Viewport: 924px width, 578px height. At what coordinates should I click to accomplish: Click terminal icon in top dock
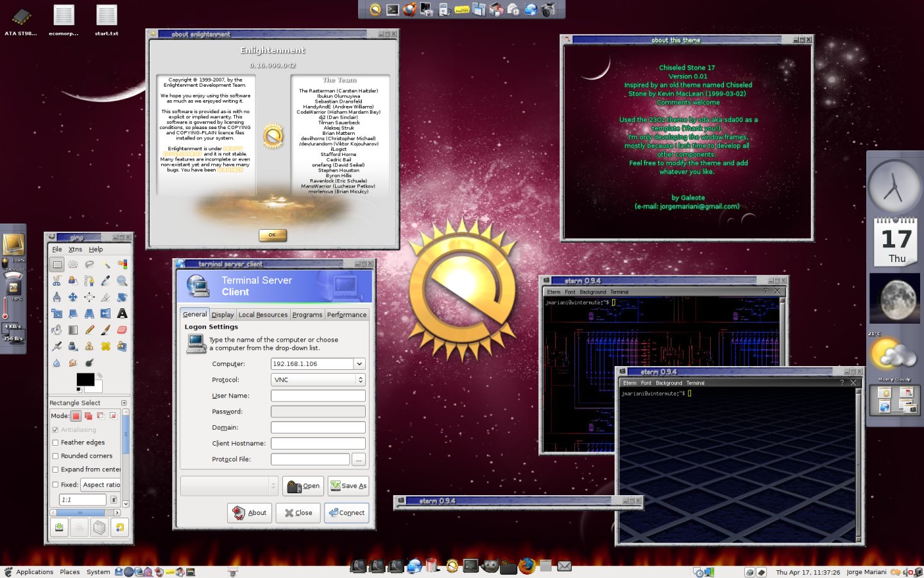coord(393,9)
